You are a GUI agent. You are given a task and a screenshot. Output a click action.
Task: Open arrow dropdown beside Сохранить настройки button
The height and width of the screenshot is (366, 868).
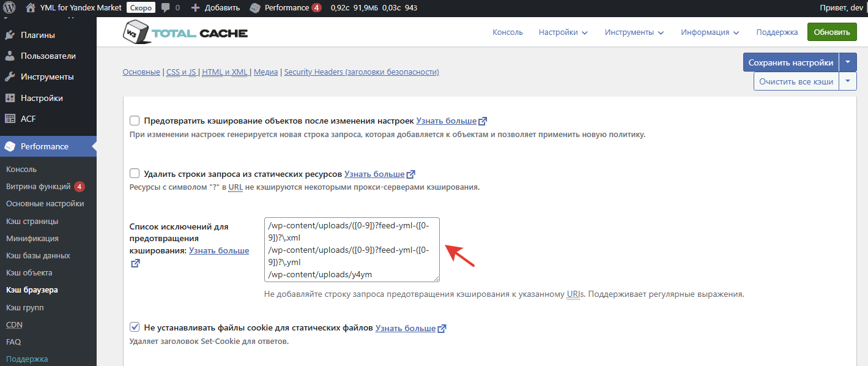click(x=847, y=62)
